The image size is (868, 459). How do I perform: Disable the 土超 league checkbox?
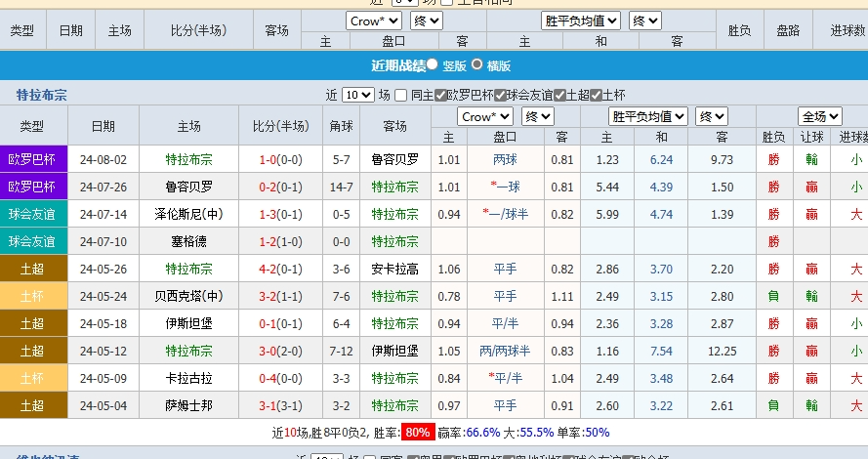point(559,95)
